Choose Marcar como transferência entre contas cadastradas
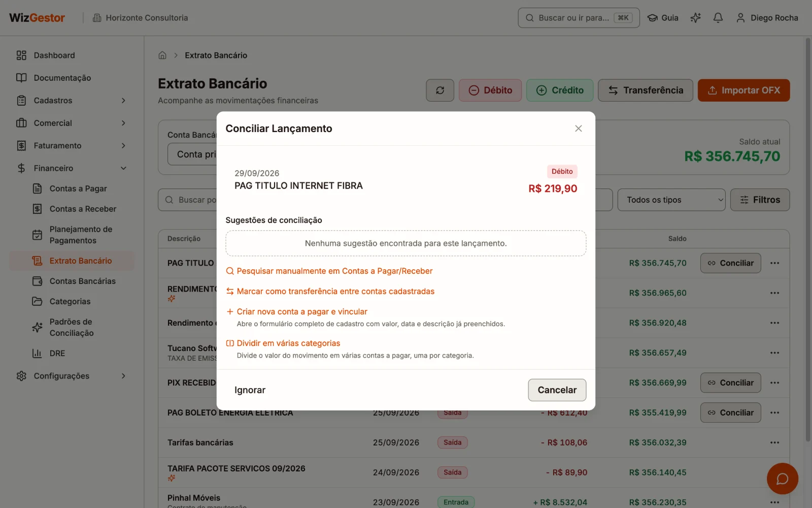The height and width of the screenshot is (508, 812). click(330, 292)
